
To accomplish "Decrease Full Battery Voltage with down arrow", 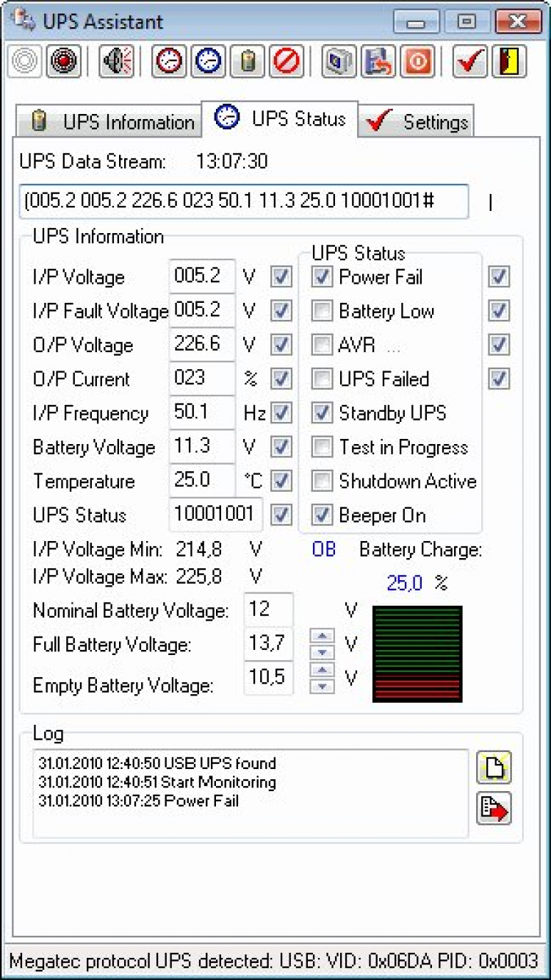I will [x=323, y=653].
